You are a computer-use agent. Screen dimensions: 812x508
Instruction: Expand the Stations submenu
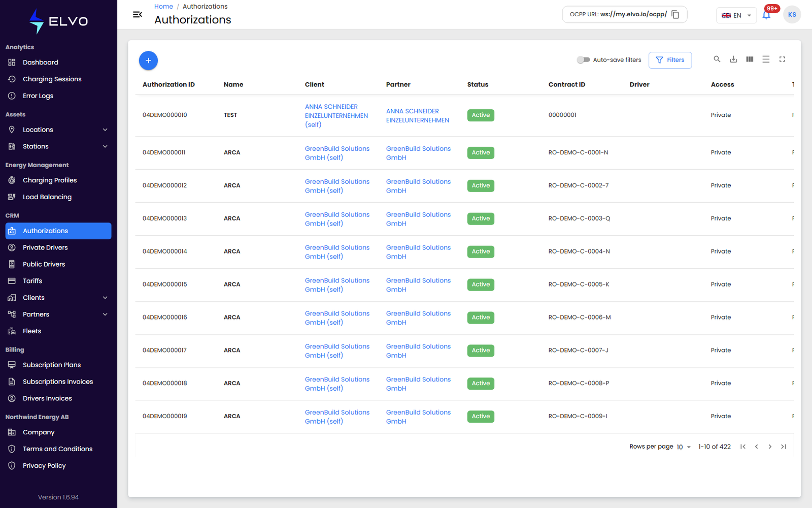105,147
